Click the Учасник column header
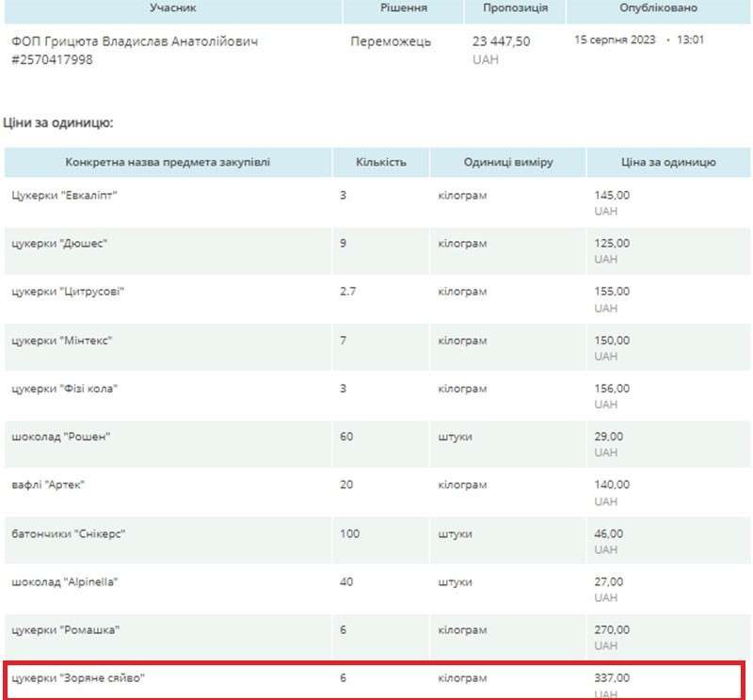This screenshot has width=753, height=700. [x=172, y=8]
